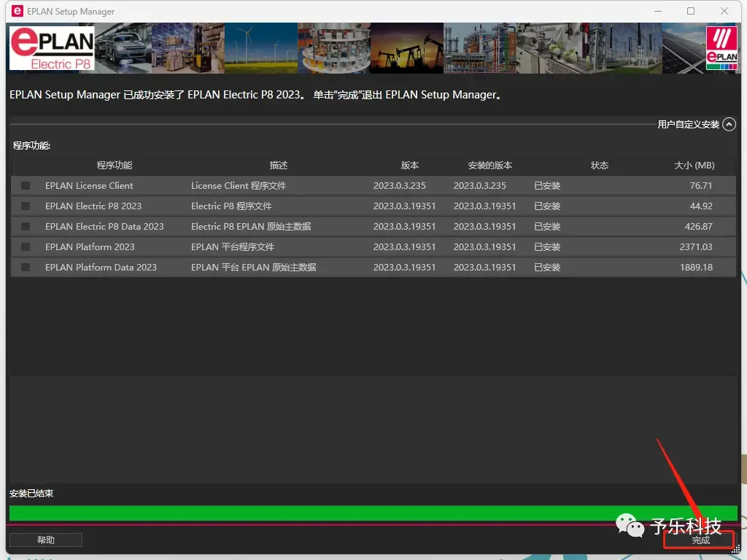Select the EPLAN License Client row name
This screenshot has width=747, height=560.
(x=89, y=186)
